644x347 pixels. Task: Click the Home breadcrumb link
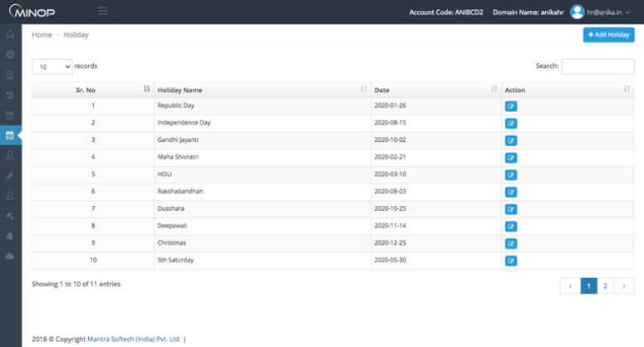click(x=42, y=35)
